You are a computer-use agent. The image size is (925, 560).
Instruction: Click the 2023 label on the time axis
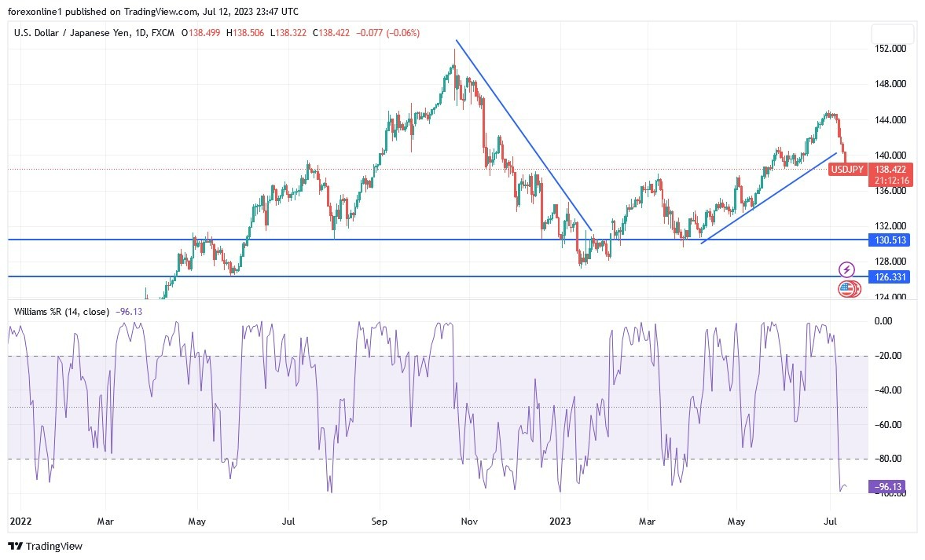point(560,521)
